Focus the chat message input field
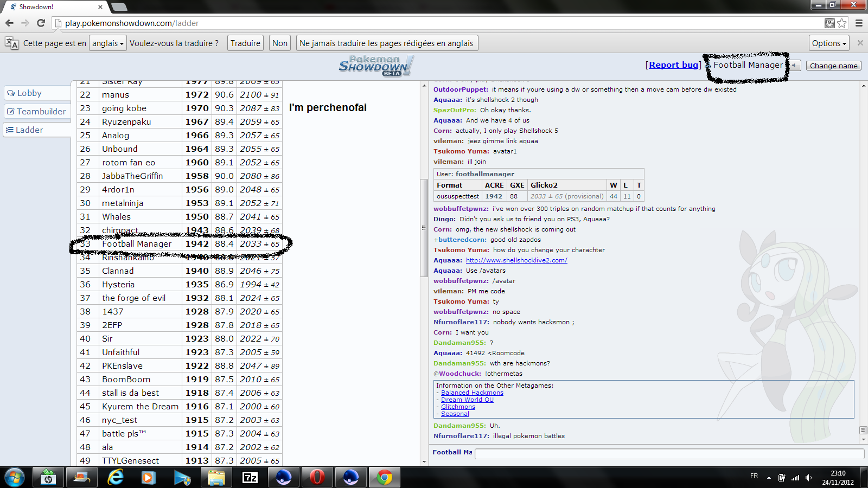Image resolution: width=868 pixels, height=488 pixels. tap(669, 453)
